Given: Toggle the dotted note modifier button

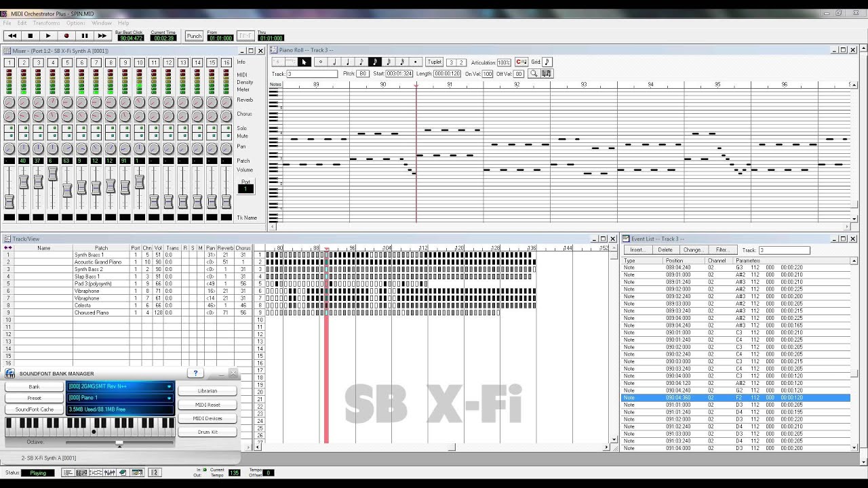Looking at the screenshot, I should (x=416, y=62).
